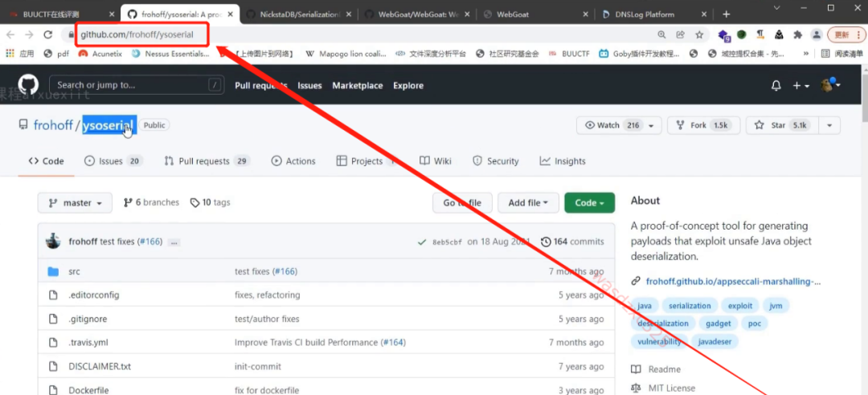Open the green Code dropdown
The image size is (868, 395).
[x=590, y=203]
